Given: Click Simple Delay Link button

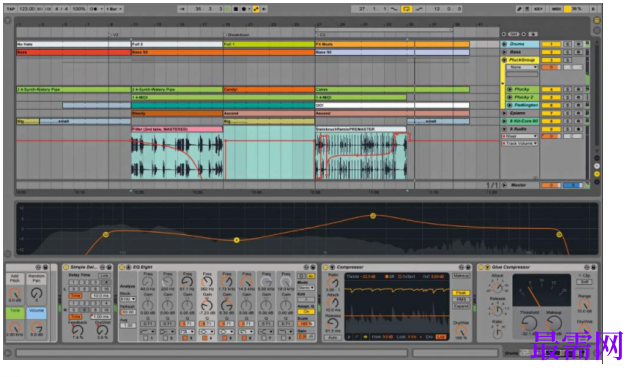Looking at the screenshot, I should (104, 275).
